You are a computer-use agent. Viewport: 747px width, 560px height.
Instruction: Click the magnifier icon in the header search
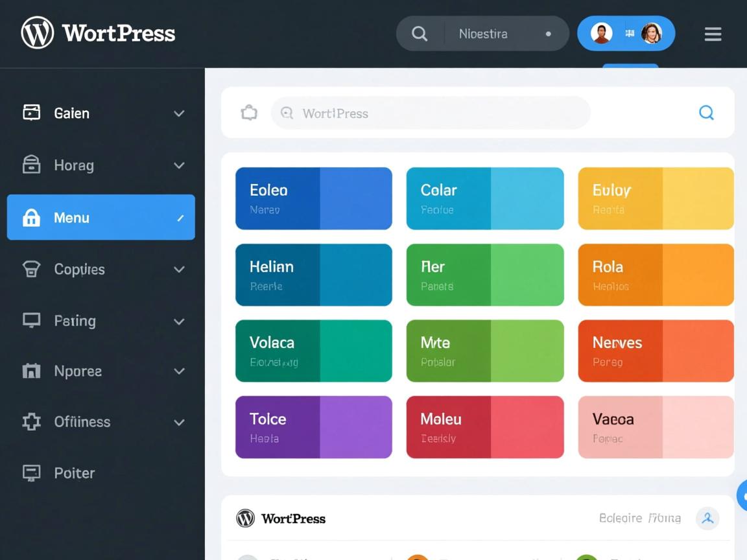pyautogui.click(x=420, y=34)
